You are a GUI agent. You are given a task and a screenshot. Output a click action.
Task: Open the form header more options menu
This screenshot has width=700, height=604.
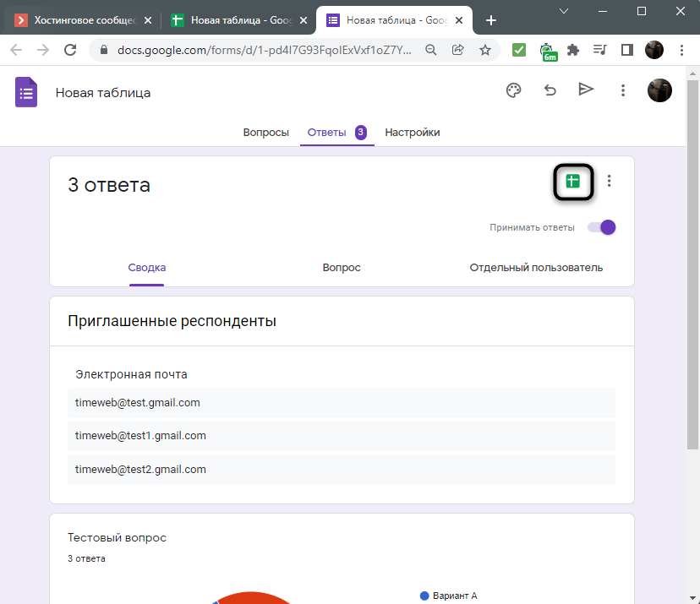(623, 90)
